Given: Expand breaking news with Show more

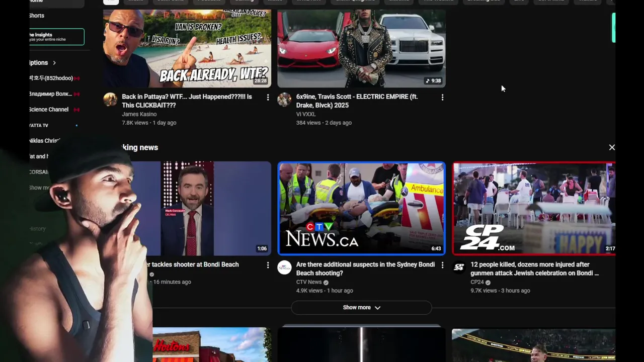Looking at the screenshot, I should 361,307.
